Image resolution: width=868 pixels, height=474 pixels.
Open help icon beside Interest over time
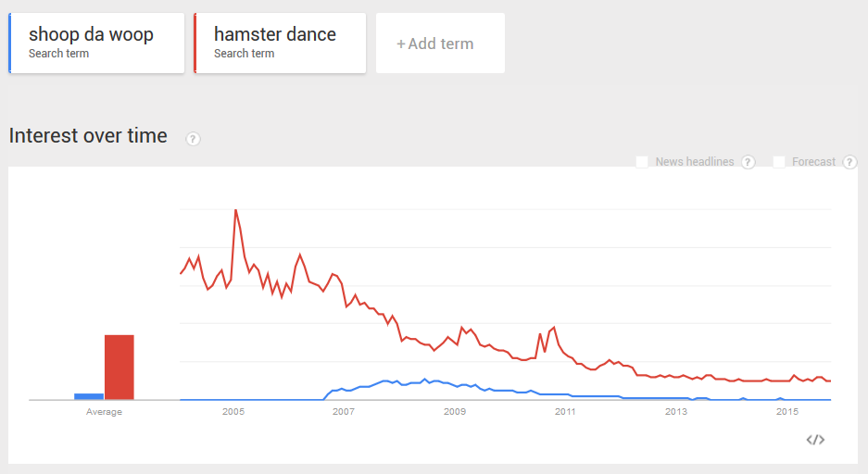pos(193,139)
